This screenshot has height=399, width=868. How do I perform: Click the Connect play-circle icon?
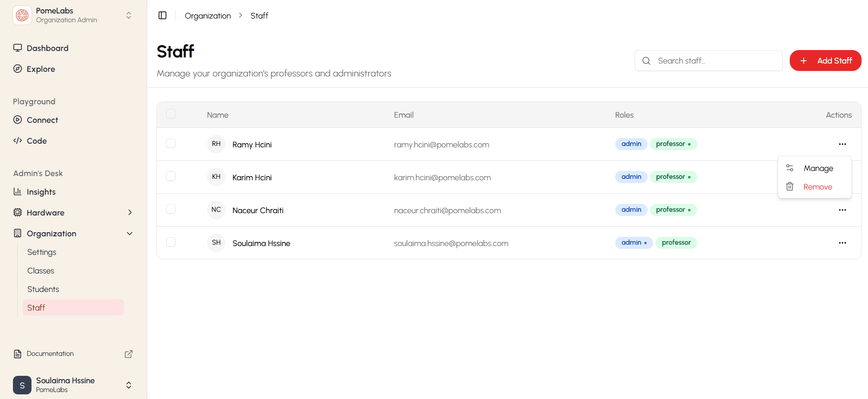pyautogui.click(x=18, y=120)
